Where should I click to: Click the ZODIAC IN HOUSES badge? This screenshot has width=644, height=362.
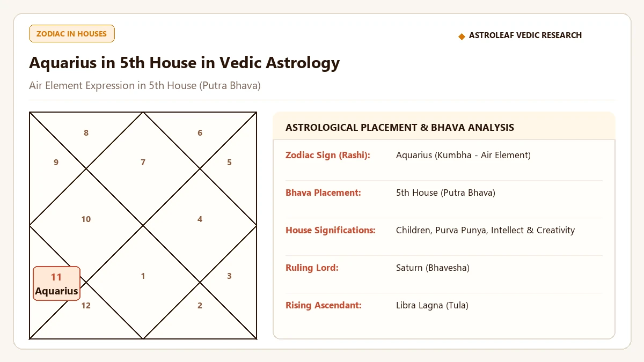pyautogui.click(x=72, y=33)
